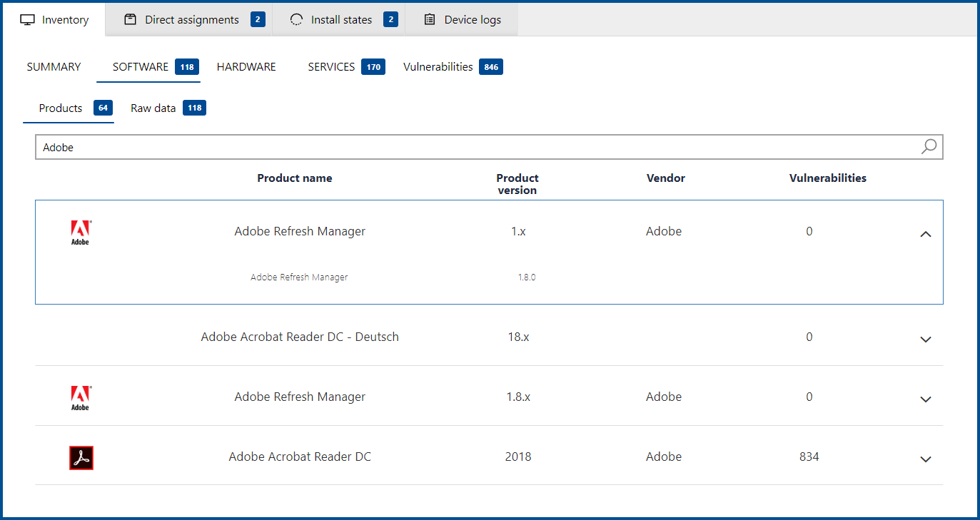This screenshot has width=980, height=520.
Task: Open the 834 vulnerabilities count for Acrobat Reader
Action: pos(809,457)
